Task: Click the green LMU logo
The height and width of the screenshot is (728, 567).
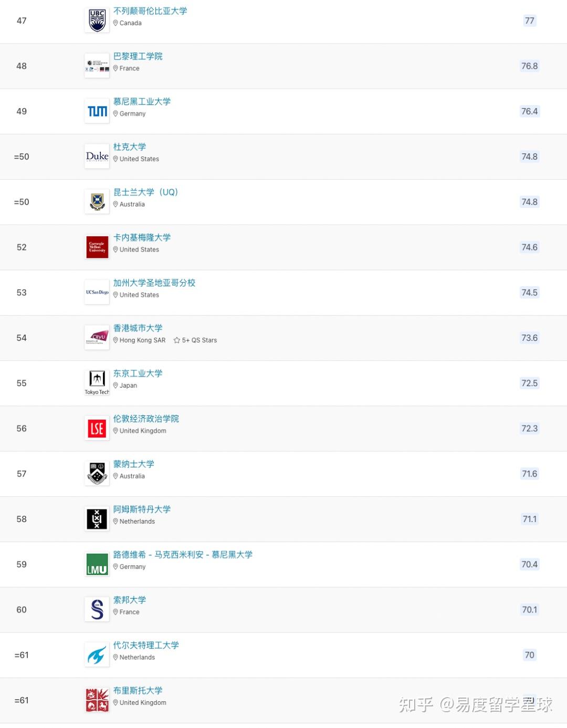Action: (97, 565)
